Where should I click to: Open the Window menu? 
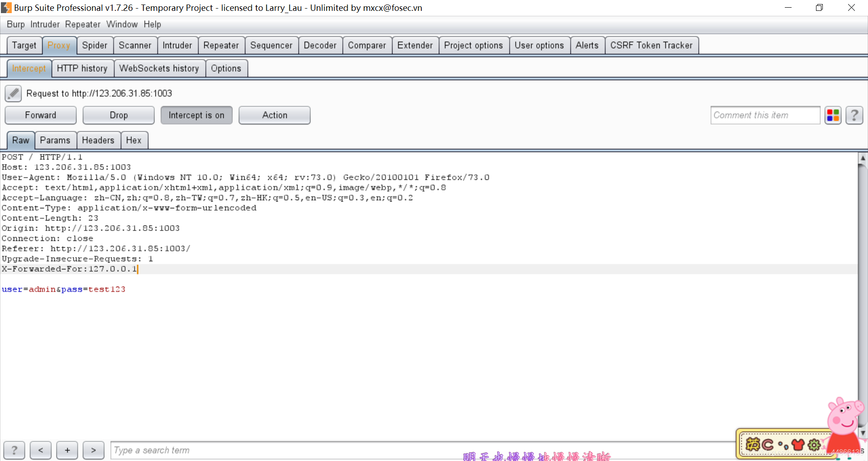pyautogui.click(x=122, y=24)
